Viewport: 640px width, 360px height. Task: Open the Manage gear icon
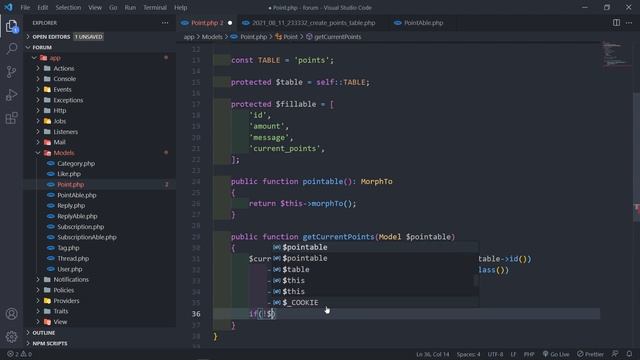click(11, 337)
